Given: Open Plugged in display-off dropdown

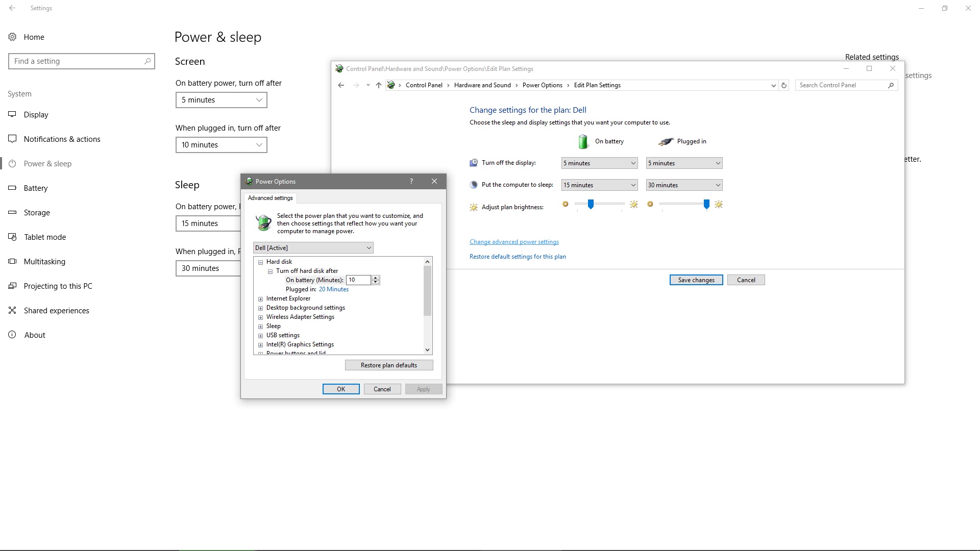Looking at the screenshot, I should coord(684,163).
